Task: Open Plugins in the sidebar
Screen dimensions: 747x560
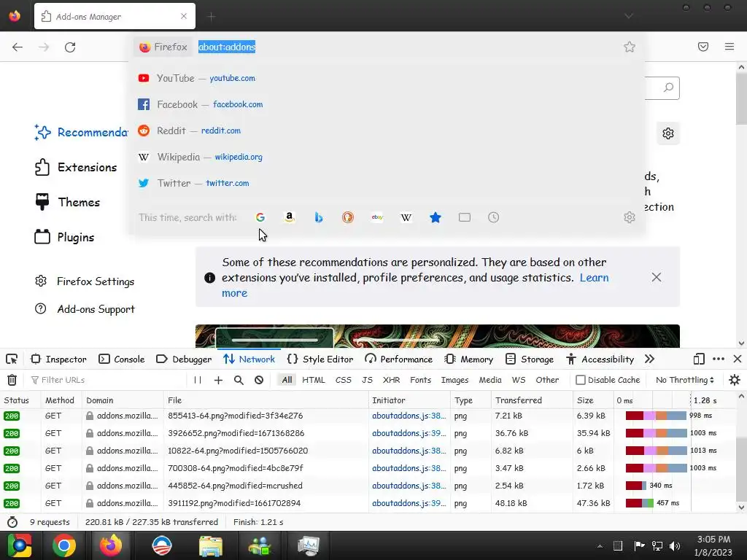Action: pos(64,237)
